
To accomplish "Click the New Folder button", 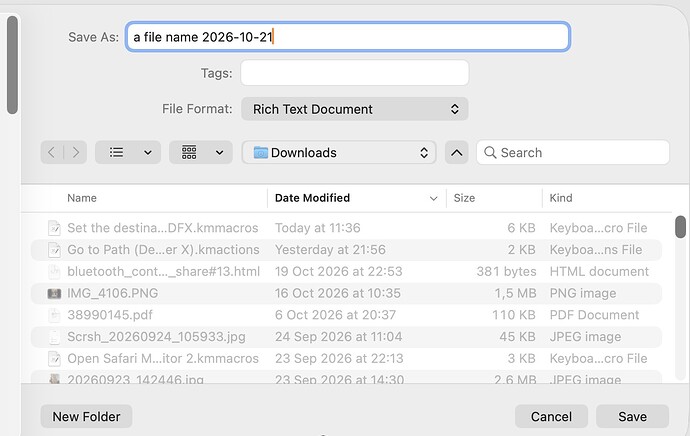I will (x=86, y=416).
